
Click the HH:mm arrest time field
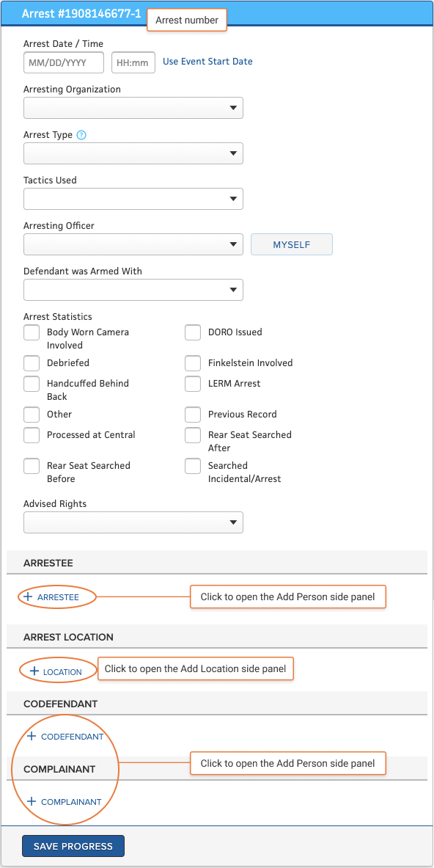point(133,62)
